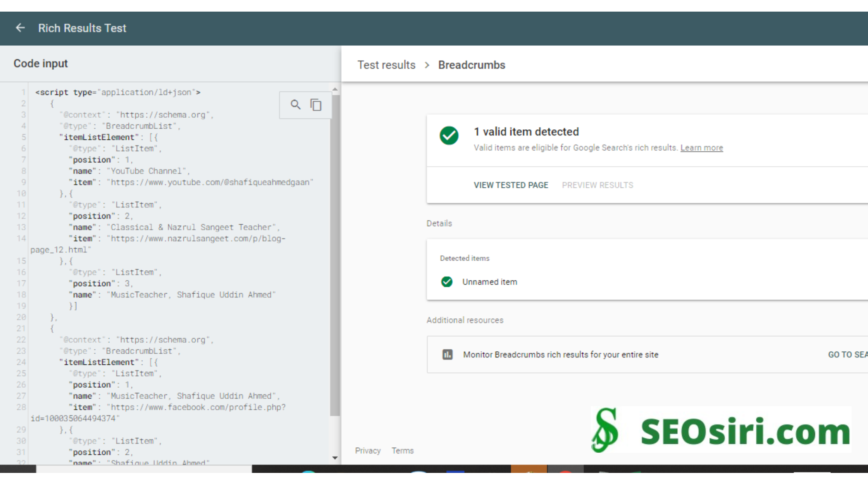The image size is (868, 488).
Task: Open the Terms footer link
Action: 402,450
